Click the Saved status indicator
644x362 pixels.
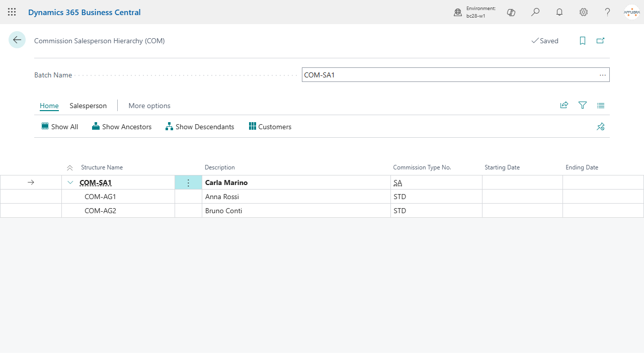tap(545, 41)
